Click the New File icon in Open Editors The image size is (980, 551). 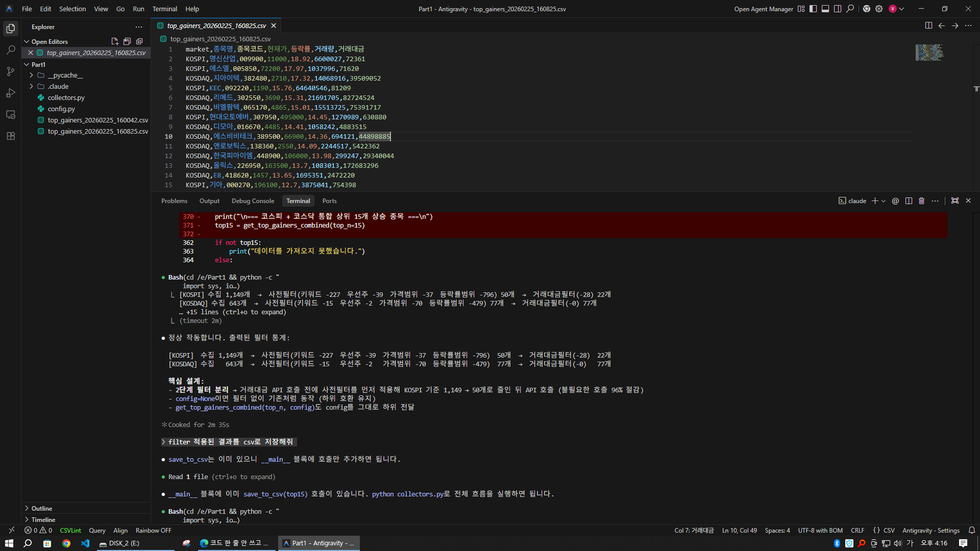point(114,41)
